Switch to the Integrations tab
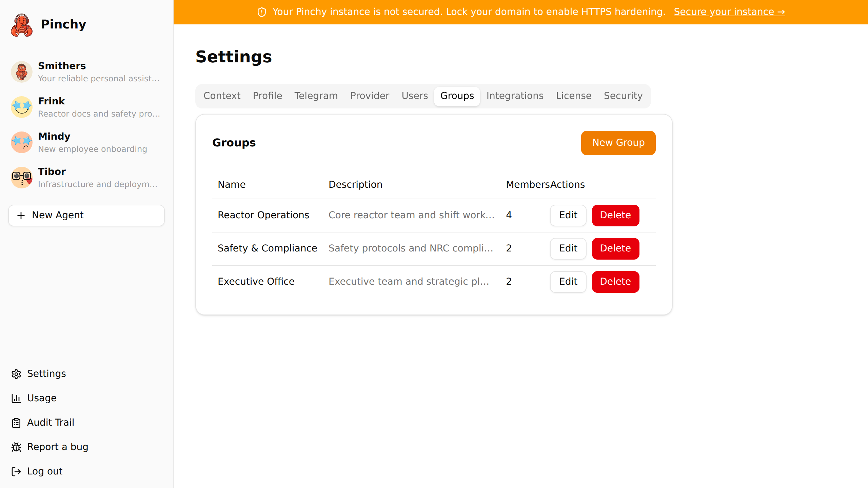The image size is (868, 488). click(515, 96)
